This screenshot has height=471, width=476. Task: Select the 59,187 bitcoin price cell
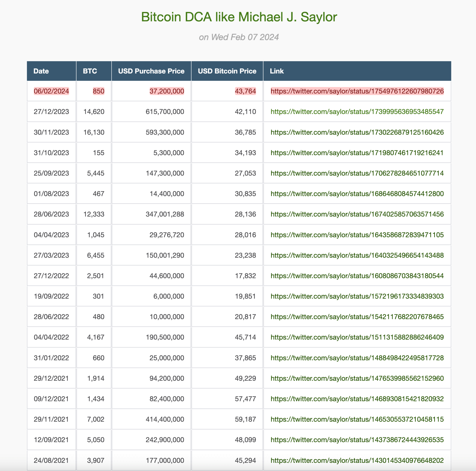227,419
